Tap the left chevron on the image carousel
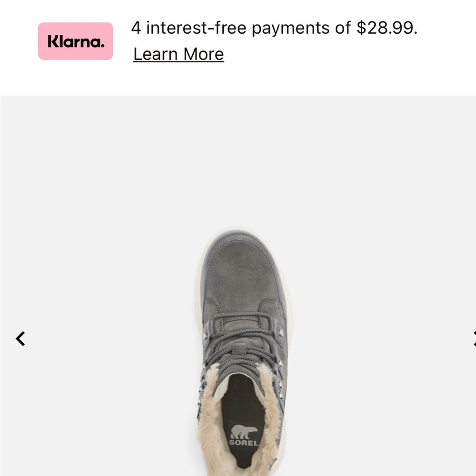This screenshot has height=476, width=476. click(20, 339)
